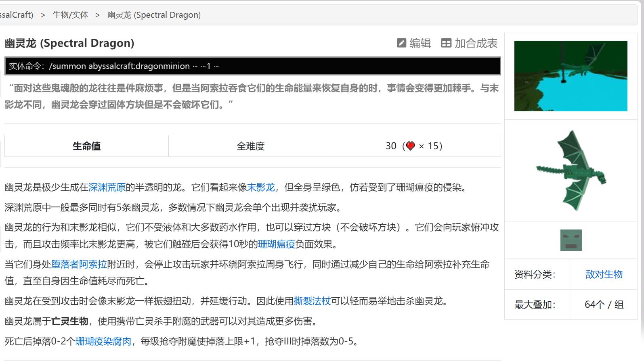This screenshot has width=644, height=363.
Task: Open the 撕裂法杖 link
Action: (312, 301)
